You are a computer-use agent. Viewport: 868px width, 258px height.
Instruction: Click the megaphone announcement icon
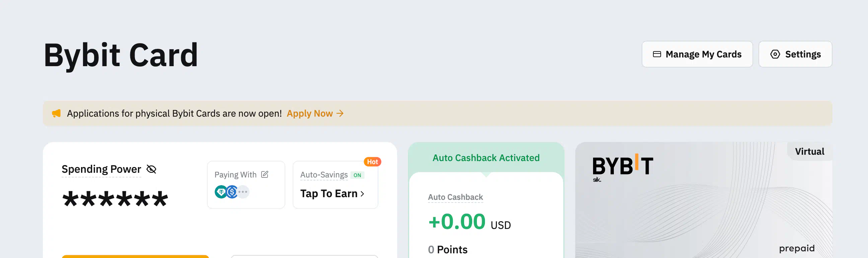click(x=56, y=113)
